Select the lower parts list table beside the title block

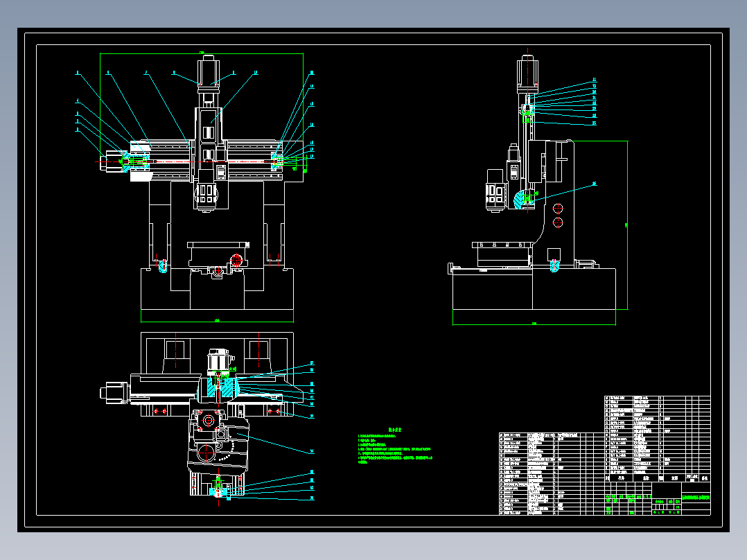551,473
